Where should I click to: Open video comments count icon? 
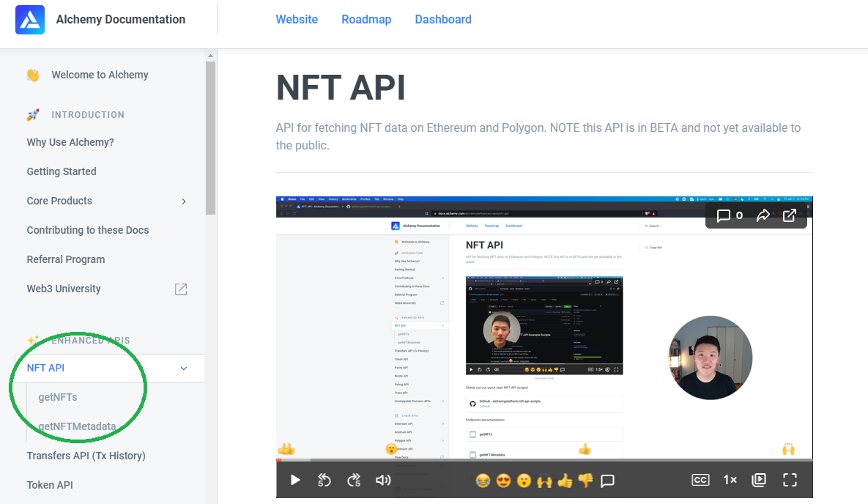pos(730,215)
